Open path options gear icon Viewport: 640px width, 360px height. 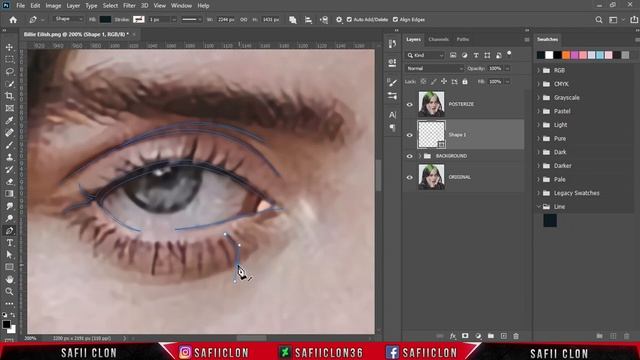(339, 20)
